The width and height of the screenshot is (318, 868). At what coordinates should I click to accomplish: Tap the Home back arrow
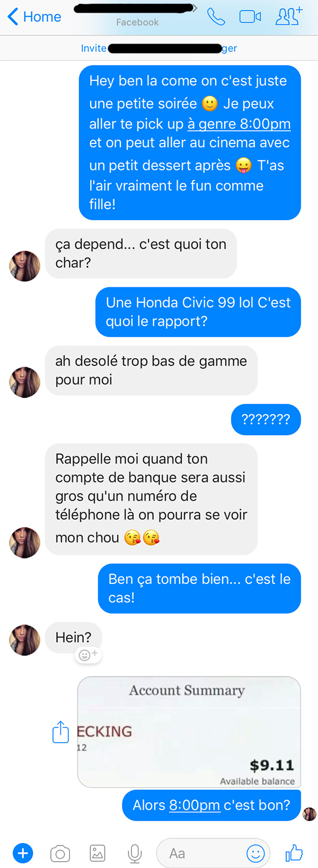(x=34, y=17)
